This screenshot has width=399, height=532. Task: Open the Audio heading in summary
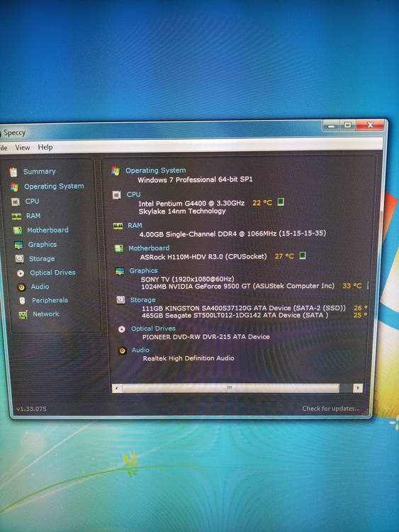(140, 350)
